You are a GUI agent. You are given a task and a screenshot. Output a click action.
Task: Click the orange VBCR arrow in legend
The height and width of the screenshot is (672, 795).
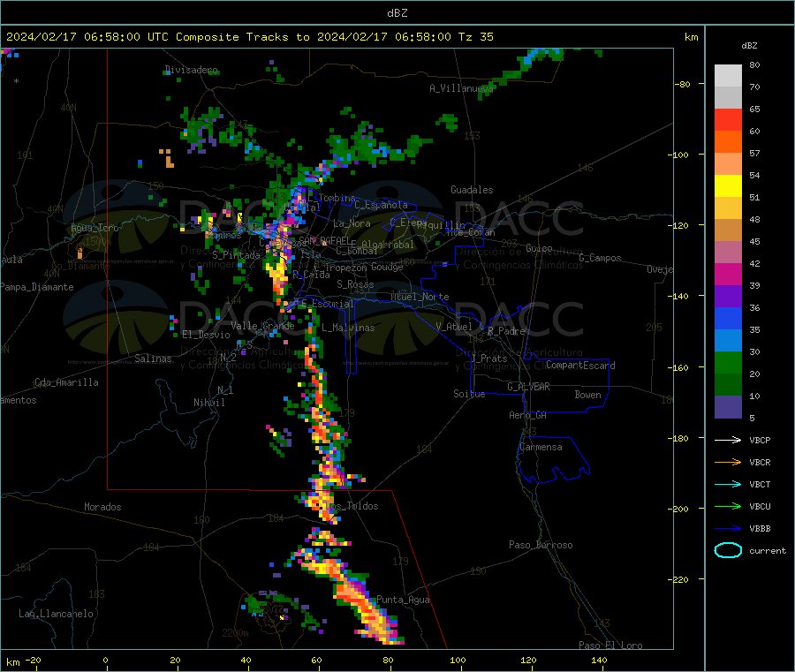[x=728, y=462]
